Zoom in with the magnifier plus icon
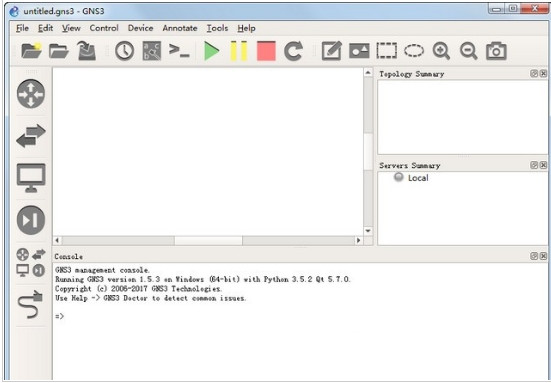Screen dimensions: 551x383 click(x=441, y=51)
